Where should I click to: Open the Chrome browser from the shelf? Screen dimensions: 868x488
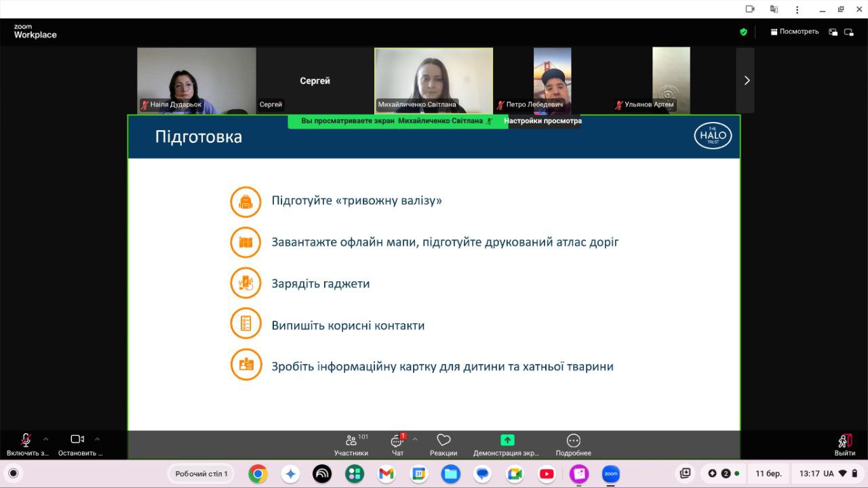pyautogui.click(x=258, y=474)
